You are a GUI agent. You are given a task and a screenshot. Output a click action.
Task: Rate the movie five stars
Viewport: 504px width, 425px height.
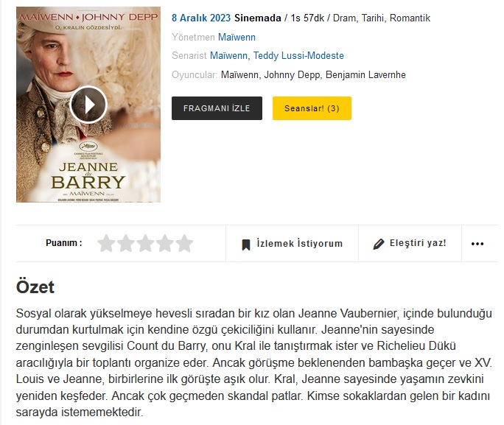[185, 243]
